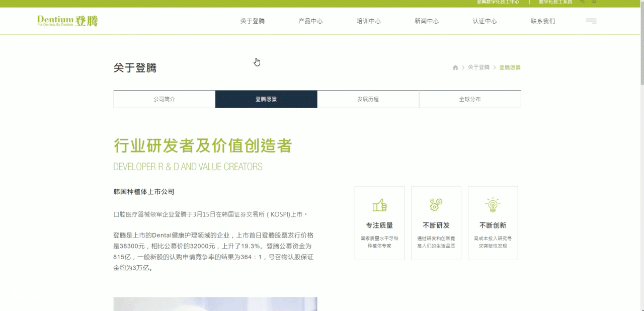Switch to the 公司简介 tab
The image size is (644, 311).
(165, 99)
